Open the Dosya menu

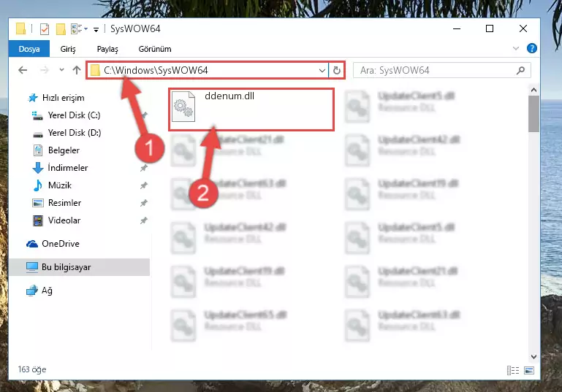tap(29, 49)
